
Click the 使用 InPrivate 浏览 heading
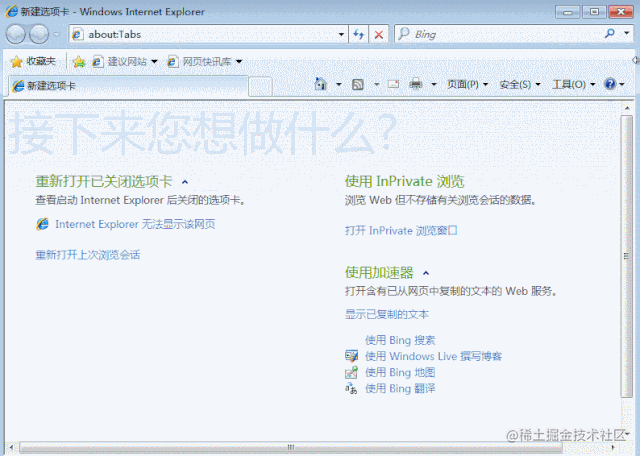pyautogui.click(x=404, y=182)
